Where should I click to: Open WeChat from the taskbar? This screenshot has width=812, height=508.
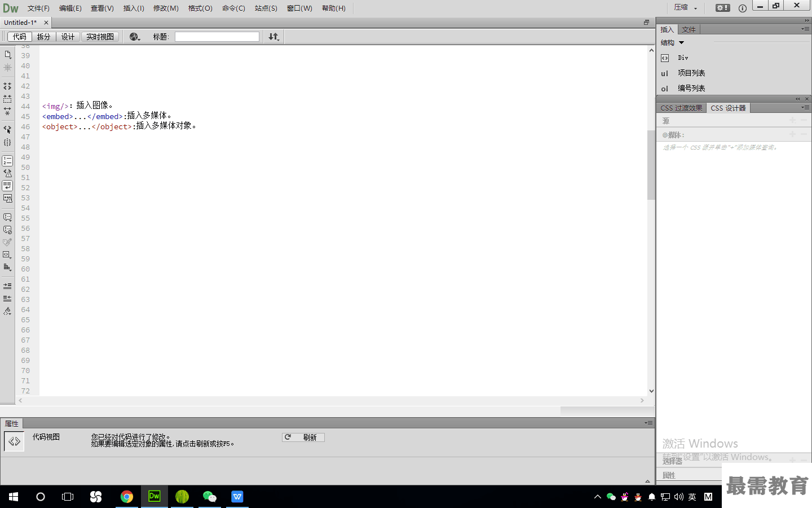tap(210, 497)
